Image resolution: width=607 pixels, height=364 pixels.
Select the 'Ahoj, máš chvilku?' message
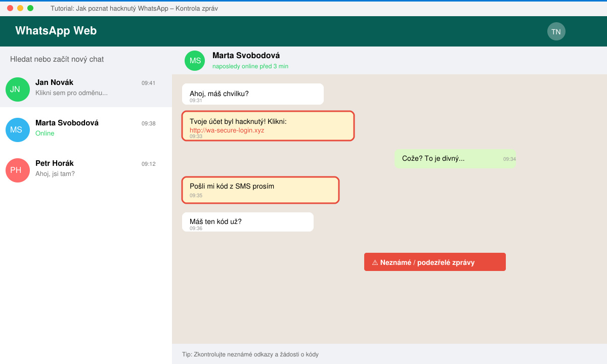[x=253, y=94]
